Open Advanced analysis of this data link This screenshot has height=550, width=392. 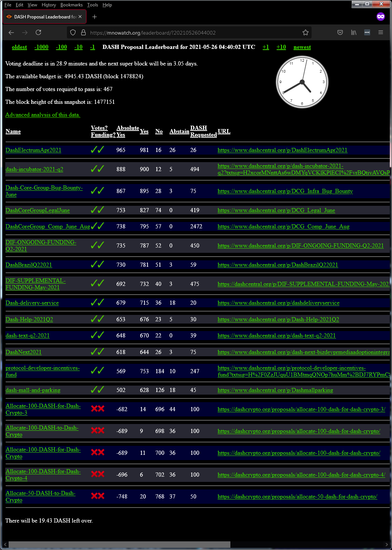(43, 115)
